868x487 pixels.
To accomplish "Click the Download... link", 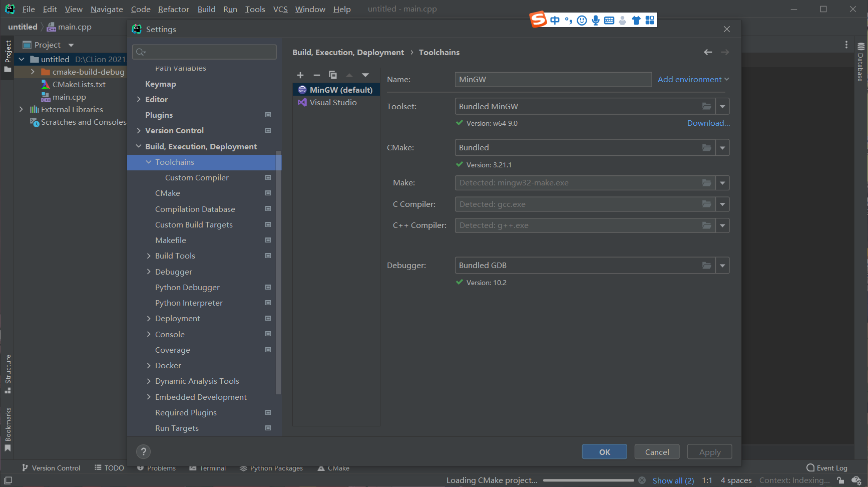I will 708,123.
